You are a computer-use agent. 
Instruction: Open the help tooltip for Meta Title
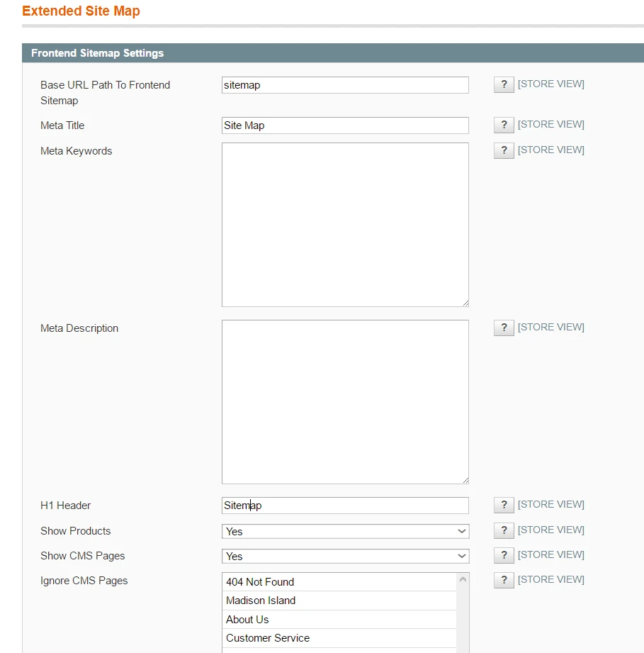coord(504,125)
